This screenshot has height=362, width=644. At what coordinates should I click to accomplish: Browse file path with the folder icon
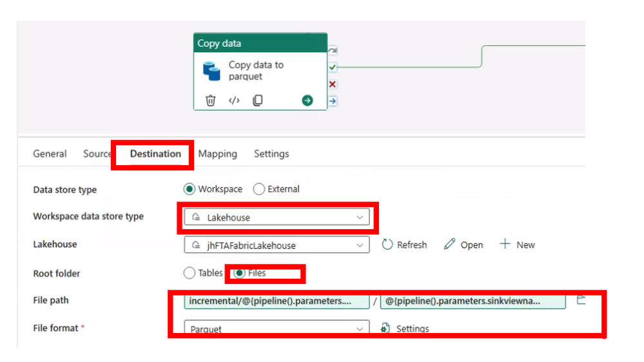tap(581, 300)
